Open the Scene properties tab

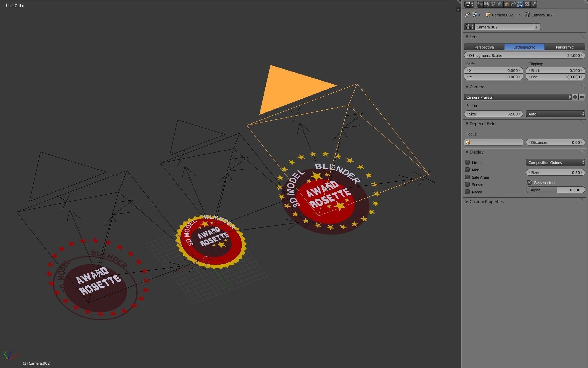pyautogui.click(x=493, y=4)
